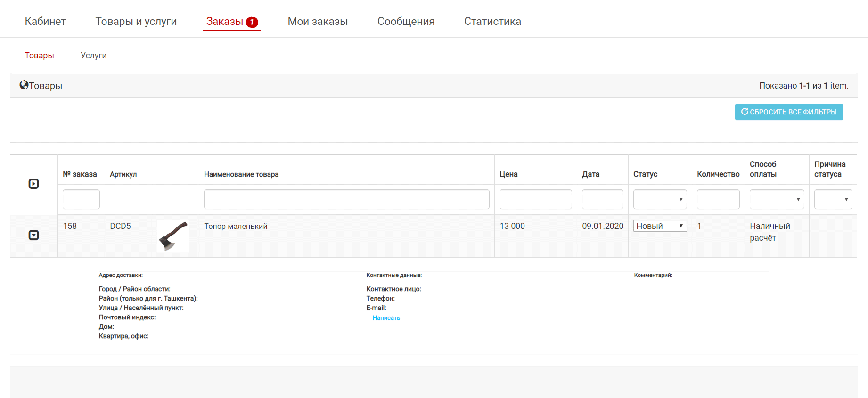Screen dimensions: 868x398
Task: Open the Статистика tab
Action: [492, 22]
